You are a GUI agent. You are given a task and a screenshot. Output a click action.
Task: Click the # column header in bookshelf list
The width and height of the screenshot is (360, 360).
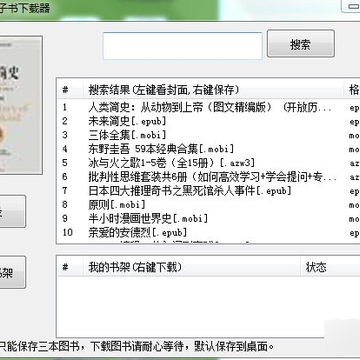coord(71,267)
